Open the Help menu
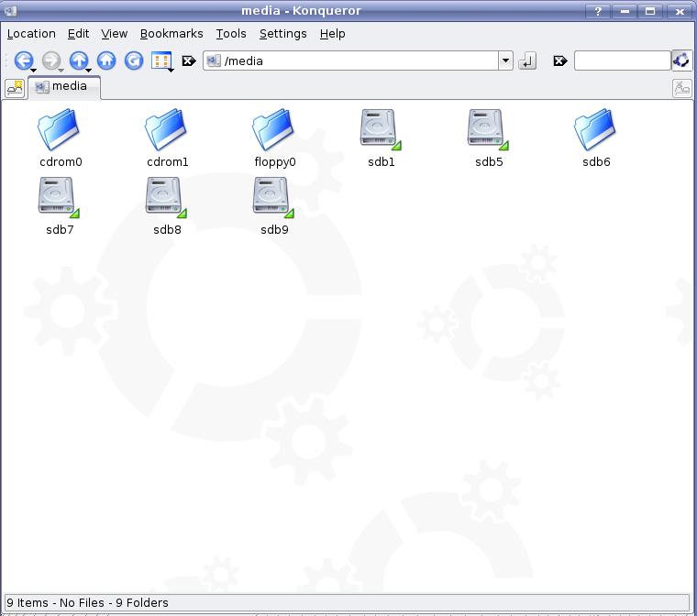The width and height of the screenshot is (697, 616). click(333, 34)
